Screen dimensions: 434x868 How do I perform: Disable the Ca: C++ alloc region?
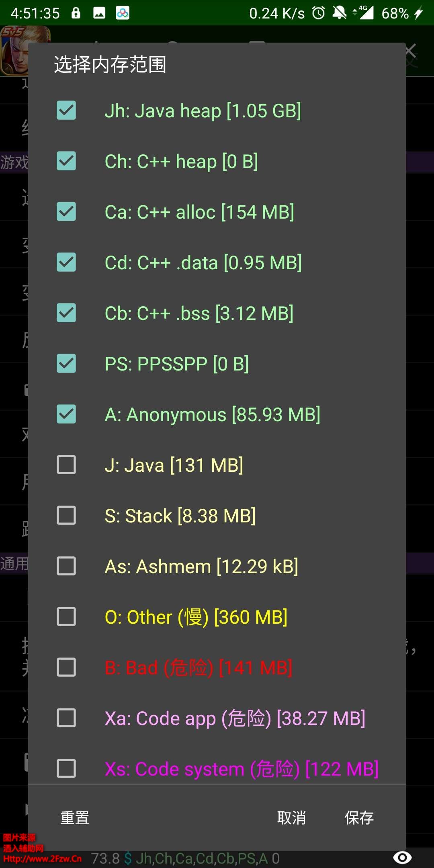tap(66, 212)
